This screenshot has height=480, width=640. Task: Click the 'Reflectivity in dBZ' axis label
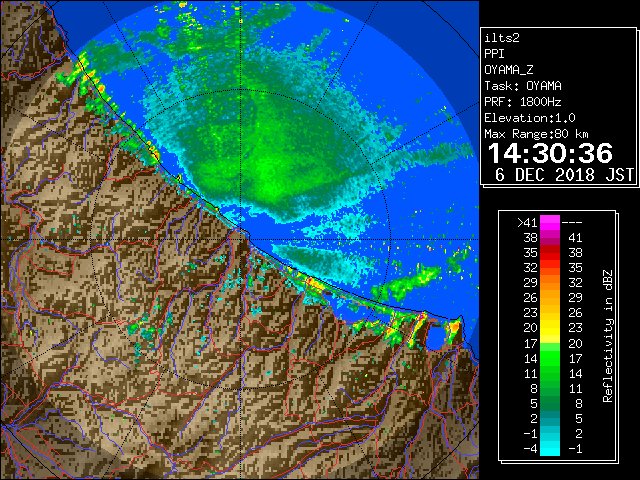pyautogui.click(x=608, y=336)
